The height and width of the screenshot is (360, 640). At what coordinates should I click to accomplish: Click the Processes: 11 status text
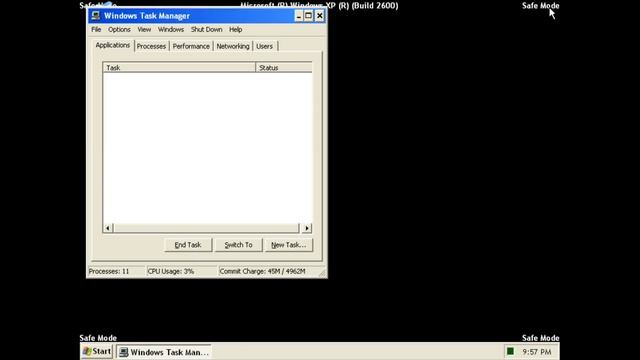[x=109, y=271]
